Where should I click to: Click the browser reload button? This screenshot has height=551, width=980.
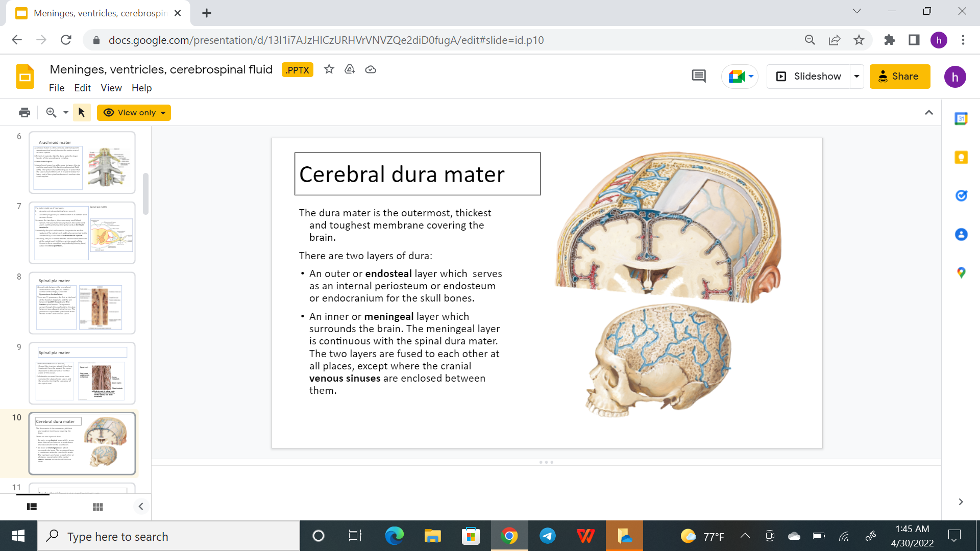point(66,40)
